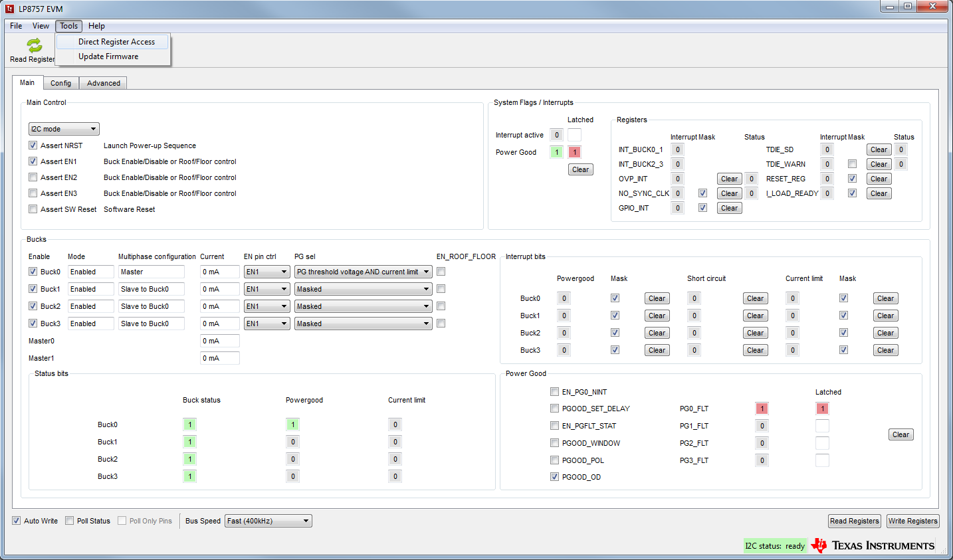Toggle Buck2 Current limit Mask checkbox
The height and width of the screenshot is (560, 953).
(844, 333)
